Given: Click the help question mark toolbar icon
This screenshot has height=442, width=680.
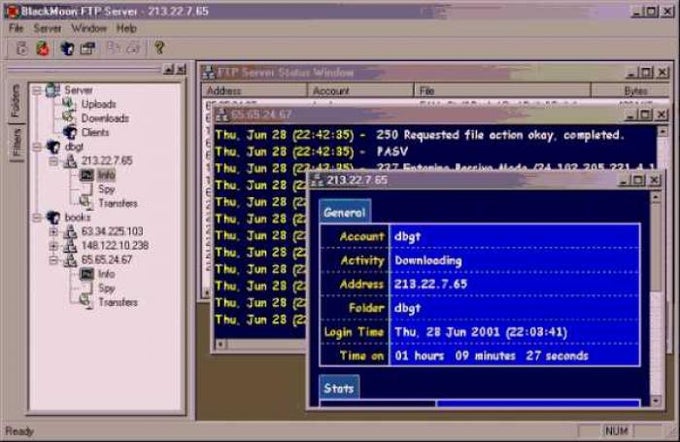Looking at the screenshot, I should click(x=159, y=48).
